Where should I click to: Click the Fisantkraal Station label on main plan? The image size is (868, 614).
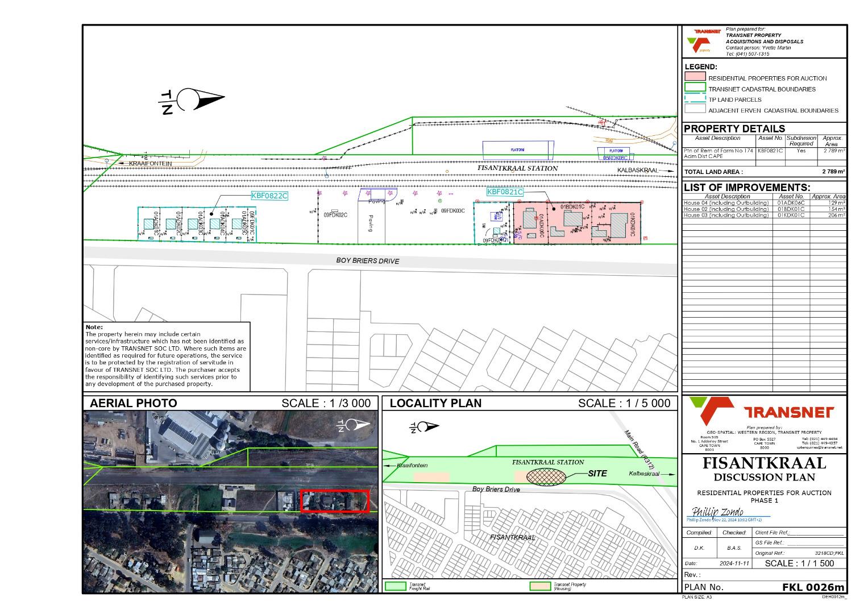517,168
